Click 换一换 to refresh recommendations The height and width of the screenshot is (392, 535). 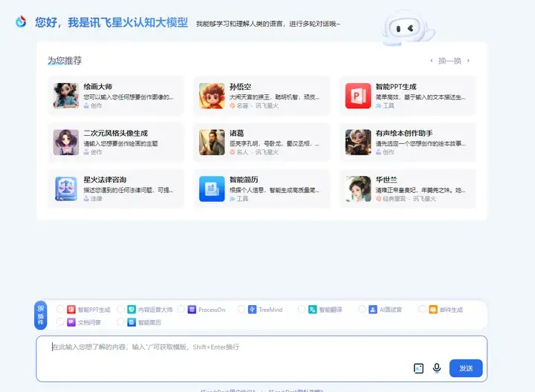click(450, 61)
